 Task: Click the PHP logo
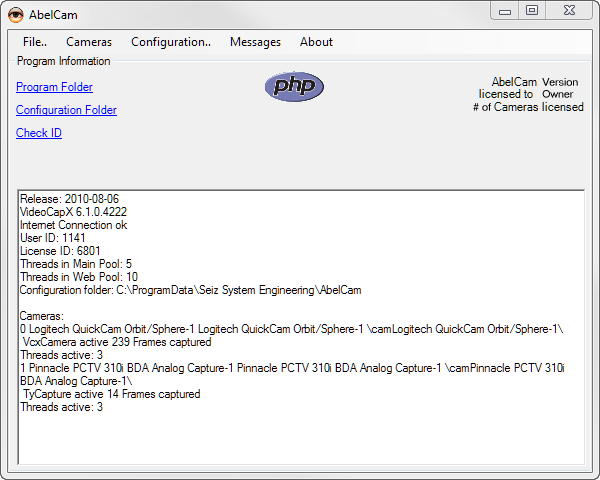pos(294,86)
